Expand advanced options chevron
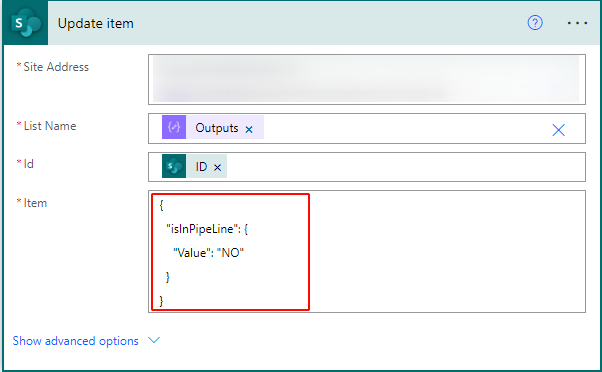 click(154, 340)
